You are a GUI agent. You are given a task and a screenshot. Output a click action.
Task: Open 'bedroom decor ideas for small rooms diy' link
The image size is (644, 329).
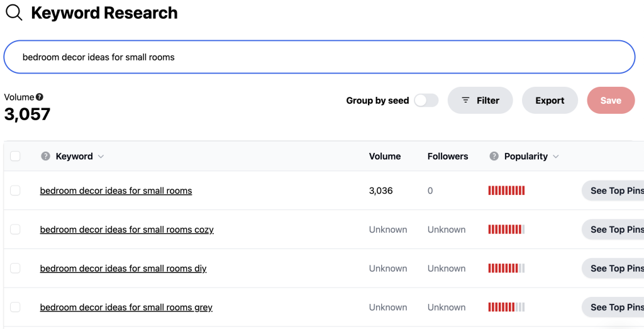(x=123, y=269)
